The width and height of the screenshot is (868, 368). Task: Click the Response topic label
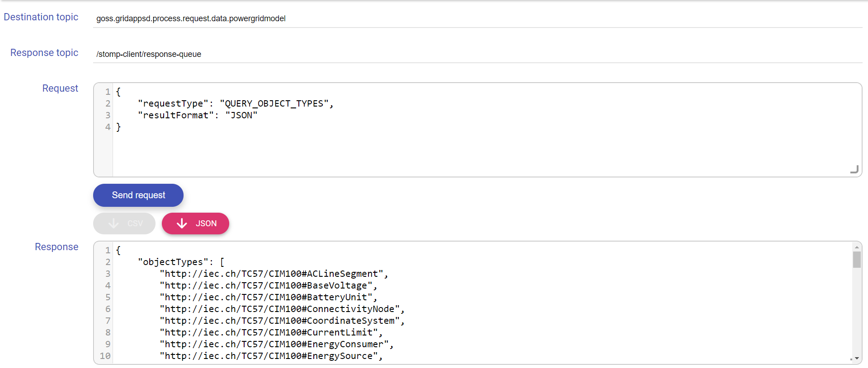tap(44, 53)
